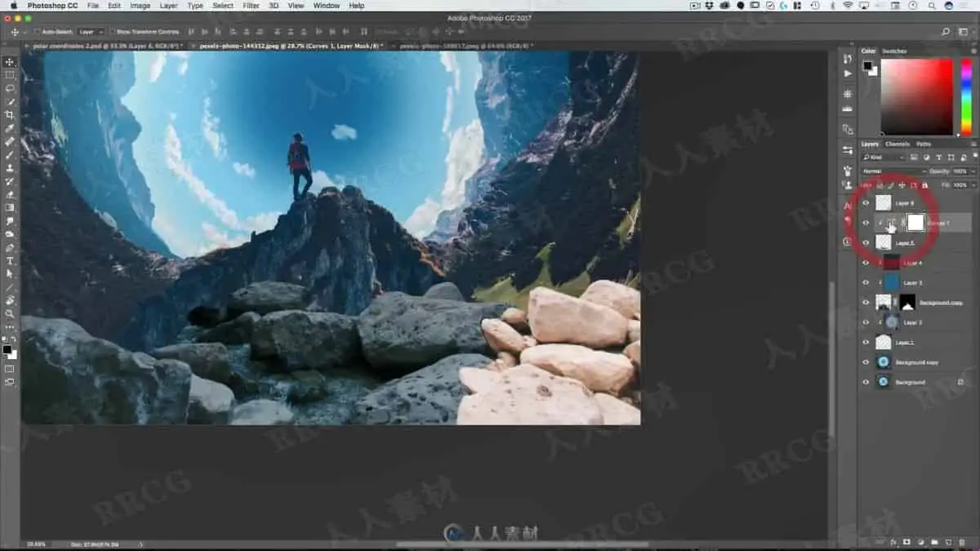The image size is (980, 551).
Task: Select the Move tool
Action: (10, 62)
